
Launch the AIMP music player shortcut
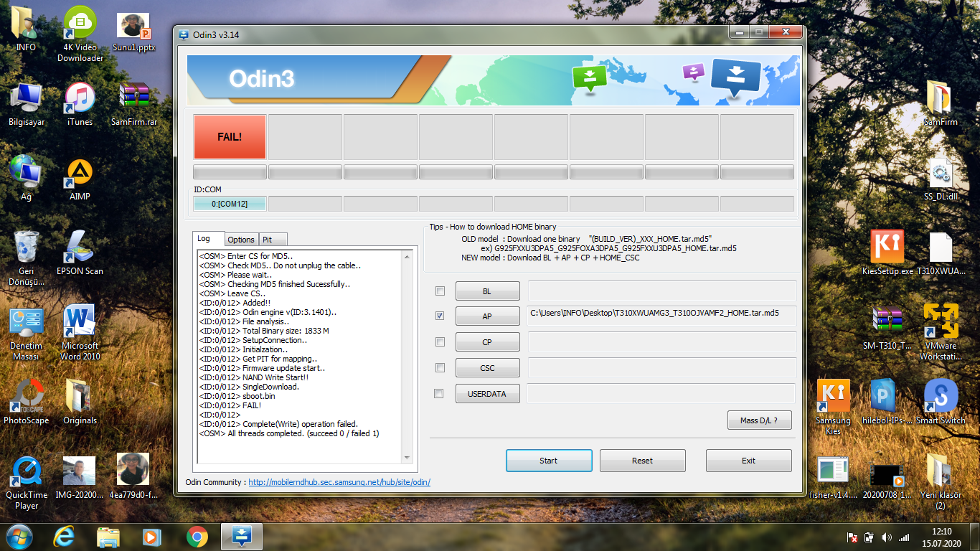[x=80, y=179]
